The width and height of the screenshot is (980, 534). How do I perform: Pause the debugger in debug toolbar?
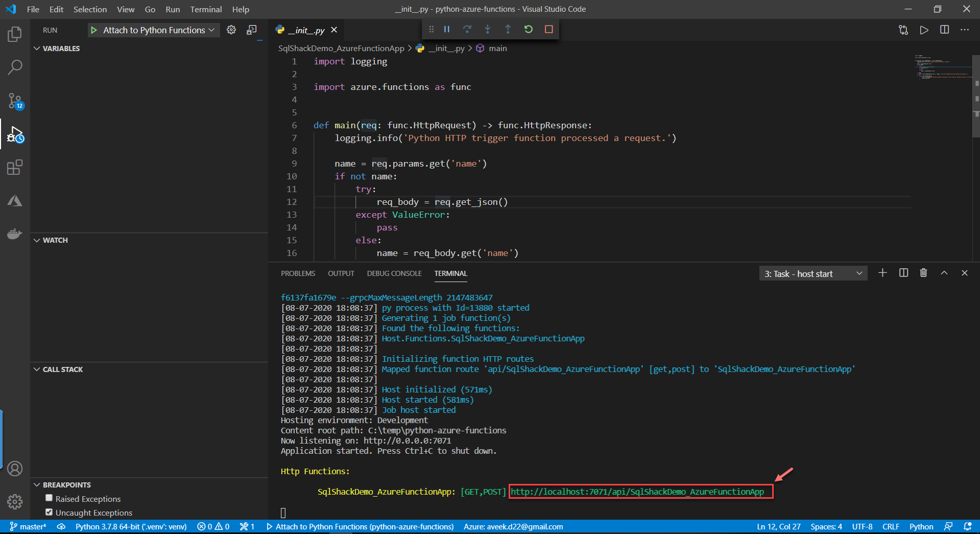pos(447,30)
